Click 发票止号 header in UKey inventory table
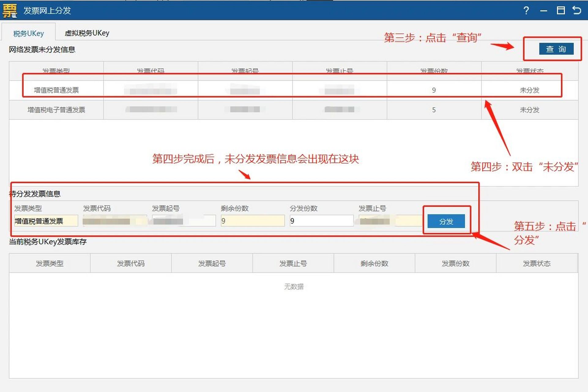588x392 pixels. pos(293,263)
